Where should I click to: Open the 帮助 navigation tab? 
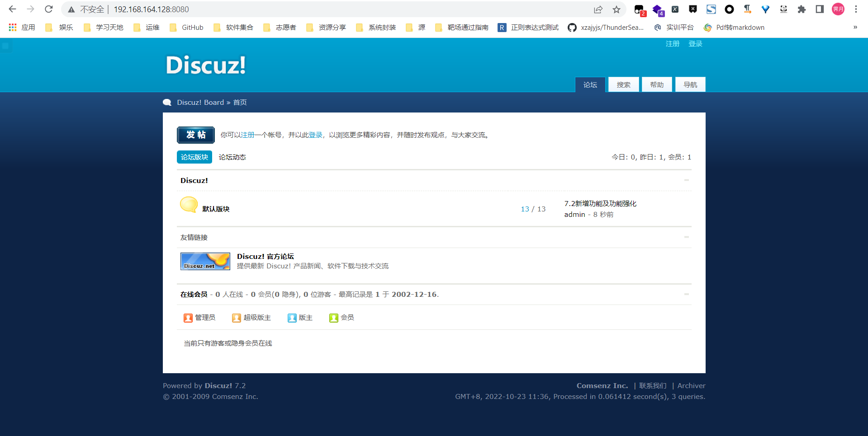[657, 84]
